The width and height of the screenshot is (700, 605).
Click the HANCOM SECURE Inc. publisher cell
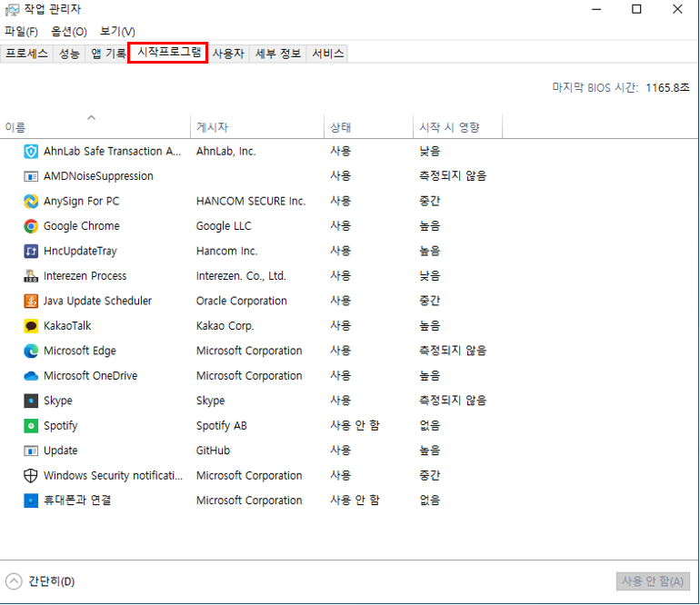[x=251, y=202]
